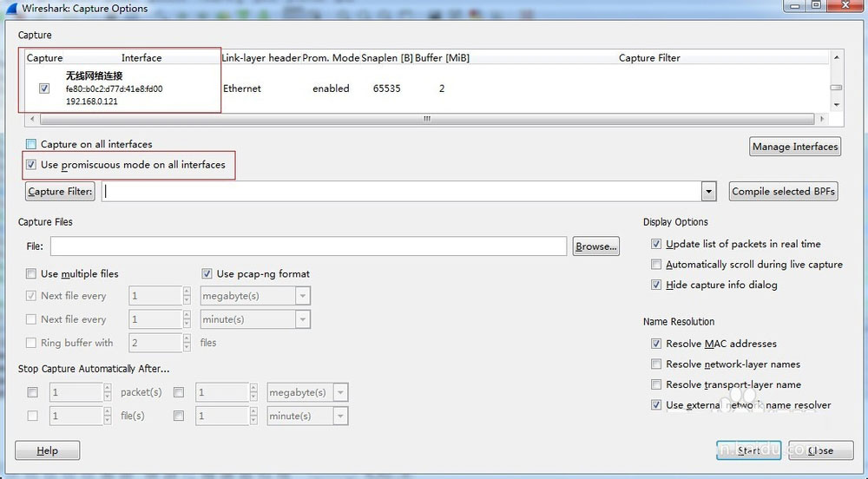Image resolution: width=868 pixels, height=479 pixels.
Task: Click the Ring buffer files count field
Action: (155, 343)
